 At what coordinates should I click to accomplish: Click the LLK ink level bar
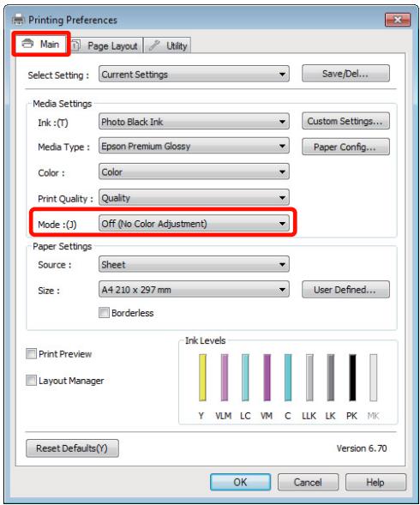pyautogui.click(x=309, y=377)
